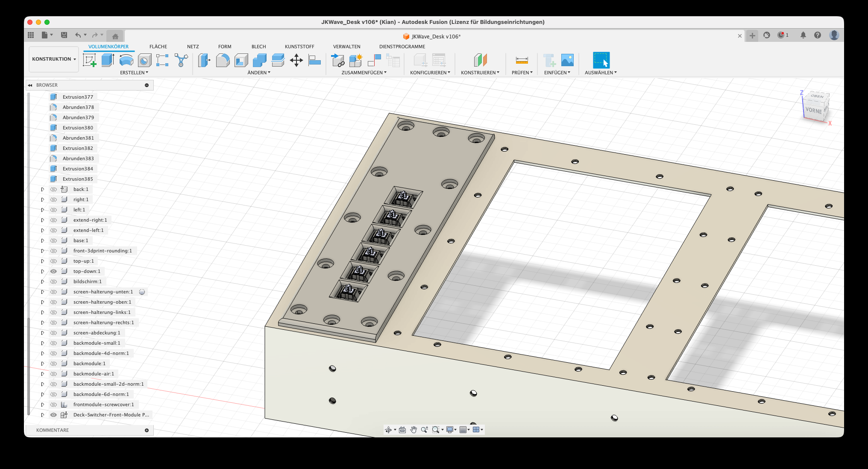The width and height of the screenshot is (868, 469).
Task: Switch to the BLECH tab
Action: click(x=258, y=47)
